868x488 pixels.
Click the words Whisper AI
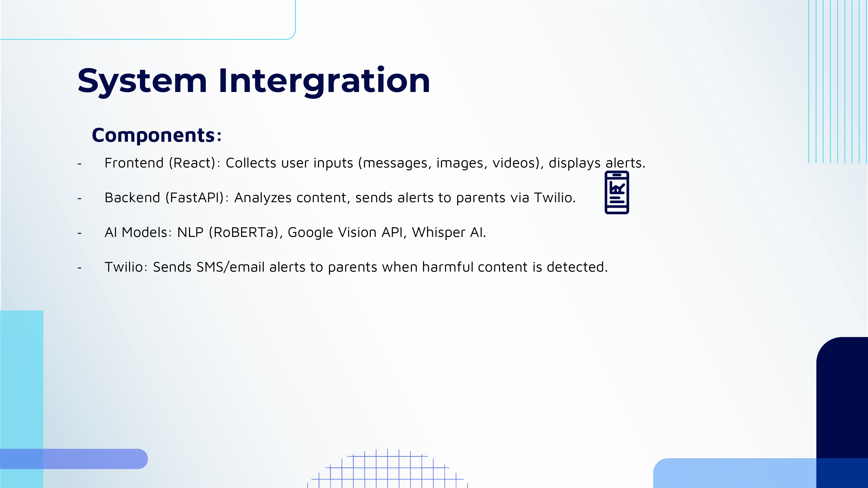coord(448,232)
